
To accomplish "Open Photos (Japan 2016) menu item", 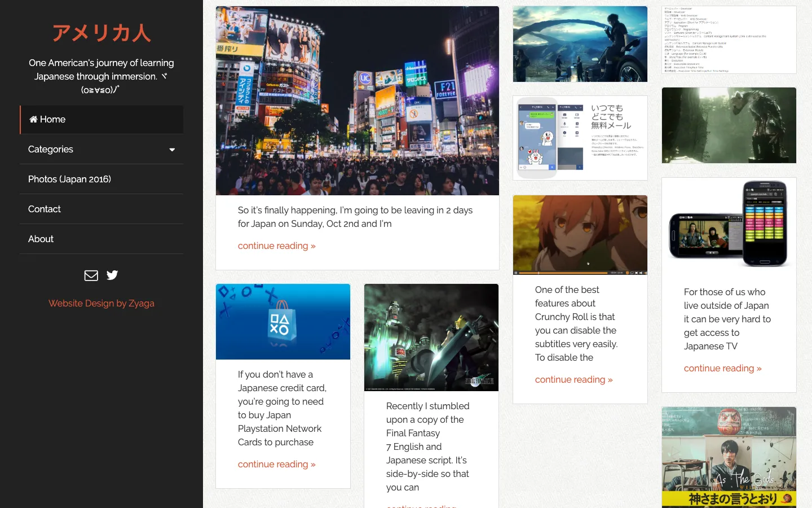I will [x=101, y=179].
